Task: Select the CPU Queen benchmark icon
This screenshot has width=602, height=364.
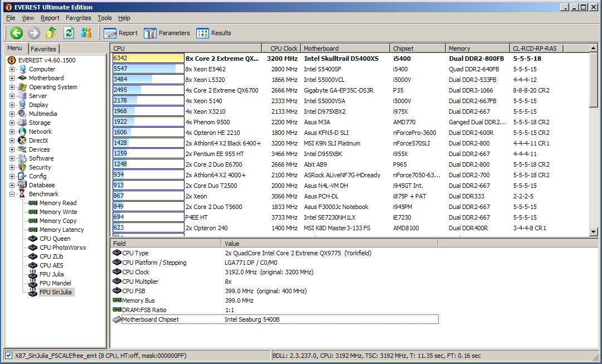Action: coord(33,239)
